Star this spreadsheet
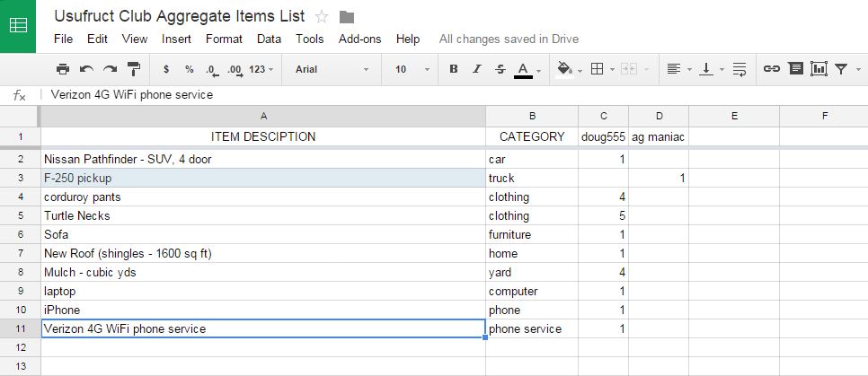Screen dimensions: 868x376 tap(322, 17)
